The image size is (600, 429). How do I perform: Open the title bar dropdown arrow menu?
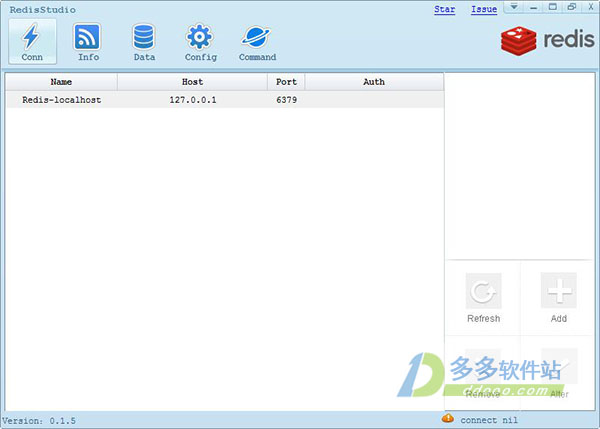(514, 7)
